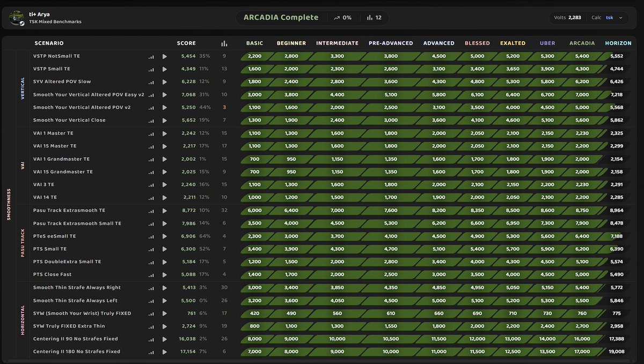Play Smooth Thin Strafe Always Left scenario
644x364 pixels.
click(164, 301)
